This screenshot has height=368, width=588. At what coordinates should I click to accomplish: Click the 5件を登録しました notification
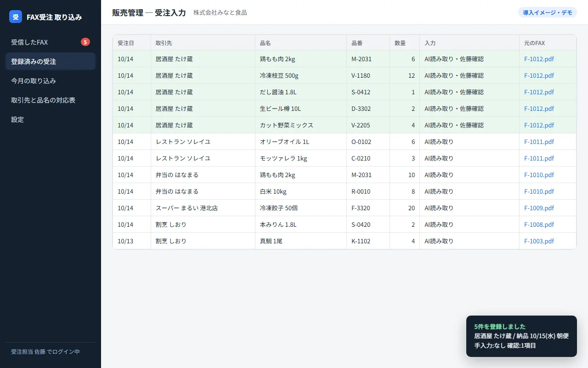521,336
